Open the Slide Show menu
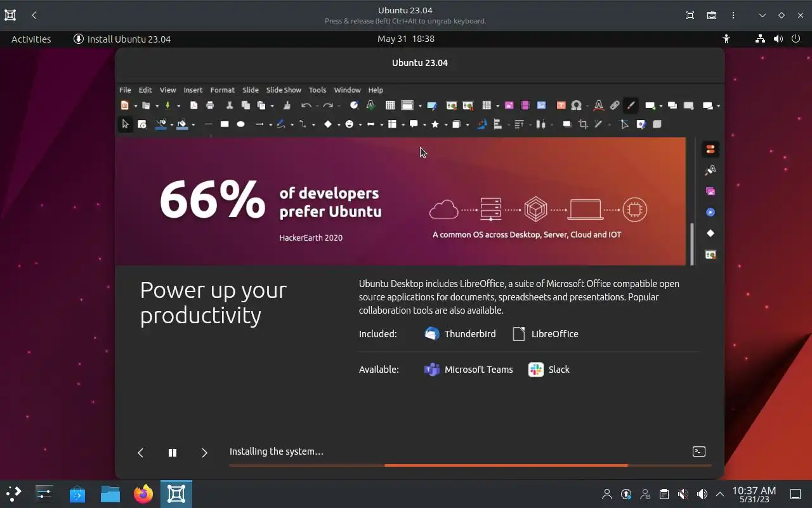Screen dimensions: 812x508 click(284, 90)
